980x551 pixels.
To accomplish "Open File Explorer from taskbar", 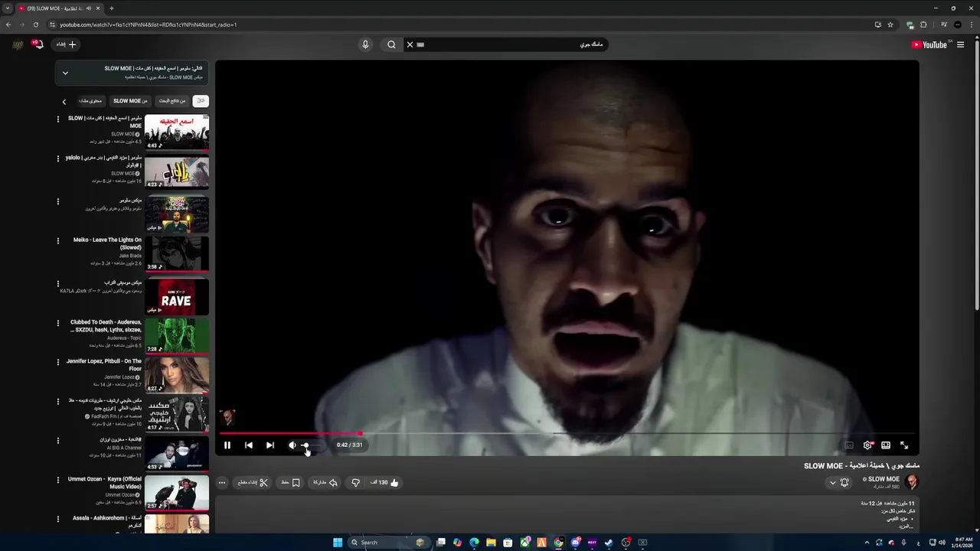I will coord(491,543).
